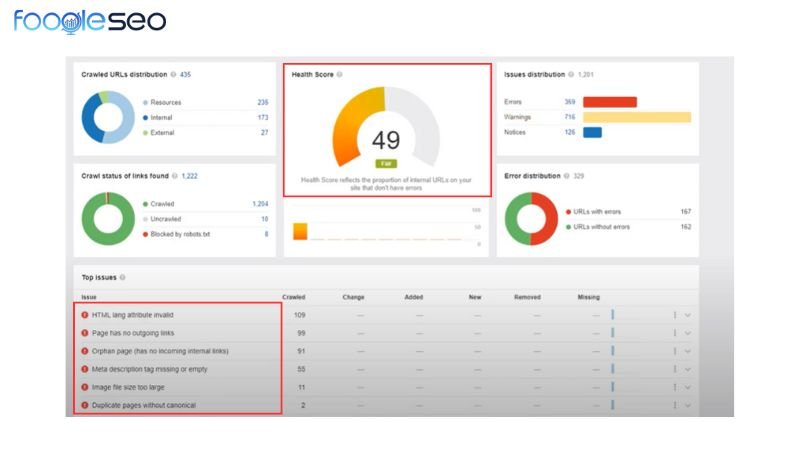
Task: Click error icon for HTML lang attribute invalid
Action: click(x=85, y=315)
